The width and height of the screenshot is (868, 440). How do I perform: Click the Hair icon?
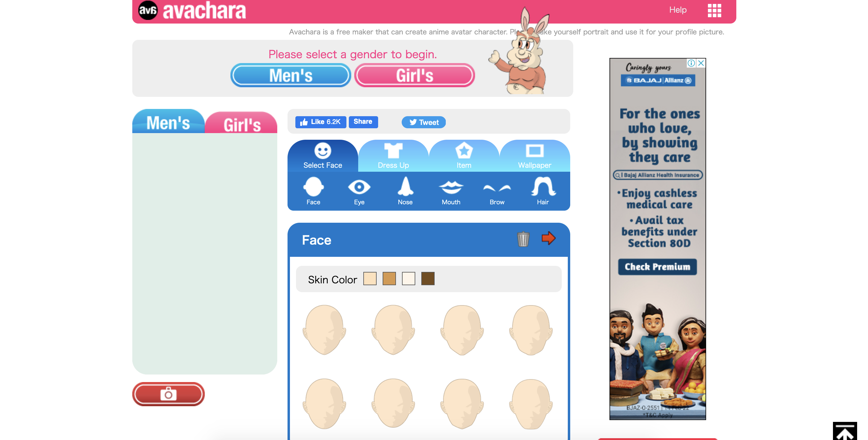(541, 191)
